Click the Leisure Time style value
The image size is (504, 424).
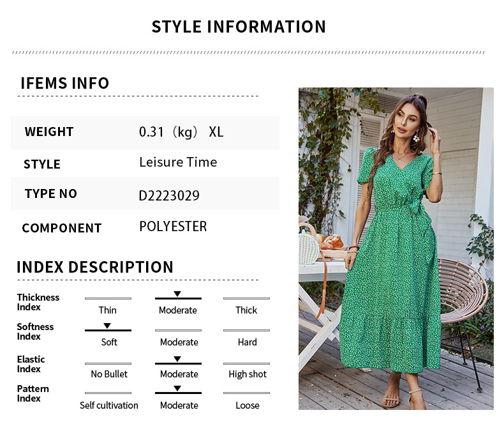178,162
